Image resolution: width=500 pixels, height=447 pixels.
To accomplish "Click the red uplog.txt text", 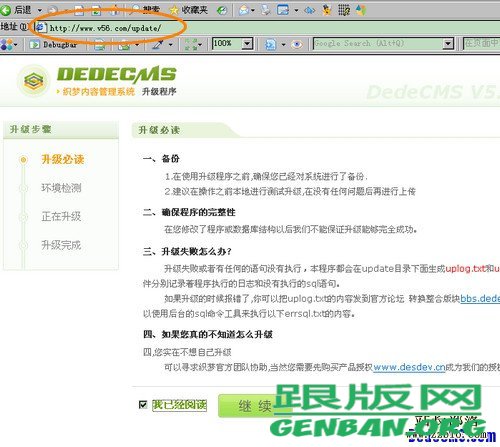I will [465, 268].
